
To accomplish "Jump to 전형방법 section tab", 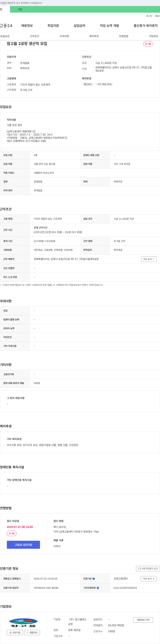I will coord(124,36).
